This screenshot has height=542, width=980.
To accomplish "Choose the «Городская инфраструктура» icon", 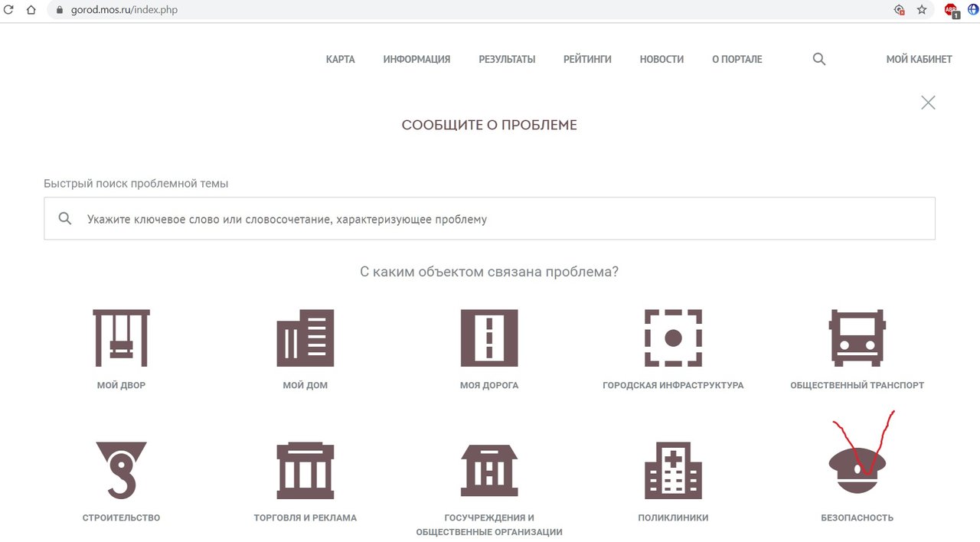I will 672,337.
